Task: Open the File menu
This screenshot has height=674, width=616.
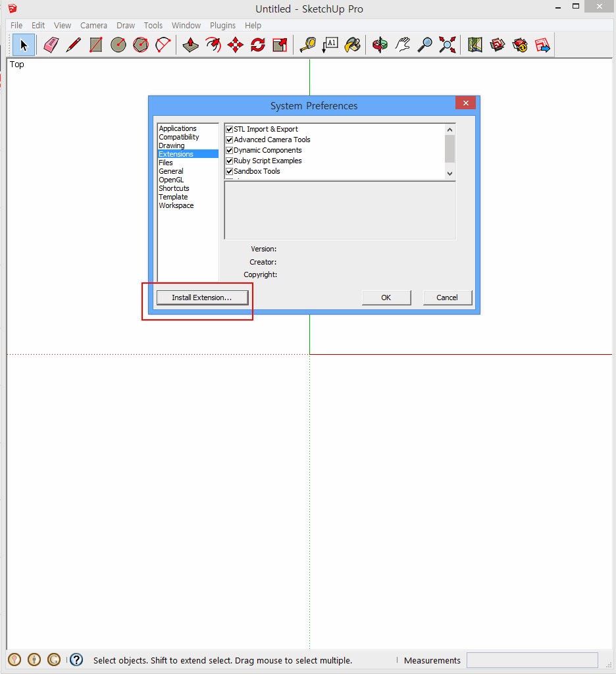Action: [x=16, y=26]
